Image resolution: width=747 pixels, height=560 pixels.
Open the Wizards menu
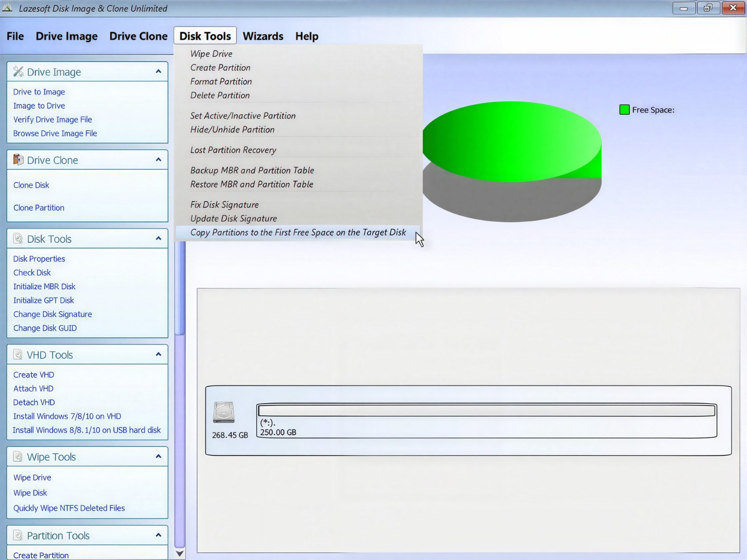click(x=263, y=36)
